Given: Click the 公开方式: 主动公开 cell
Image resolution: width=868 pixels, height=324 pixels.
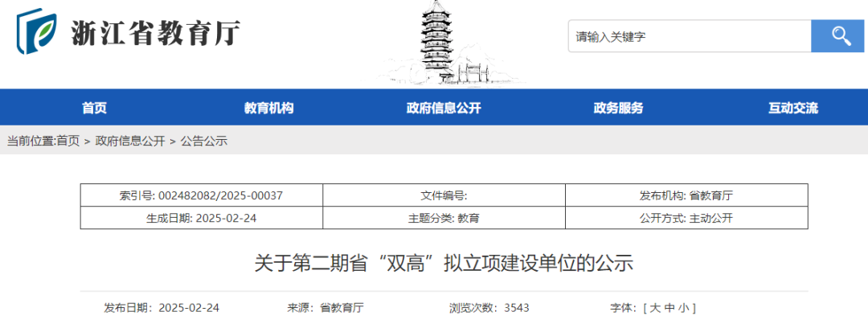Looking at the screenshot, I should pos(686,218).
